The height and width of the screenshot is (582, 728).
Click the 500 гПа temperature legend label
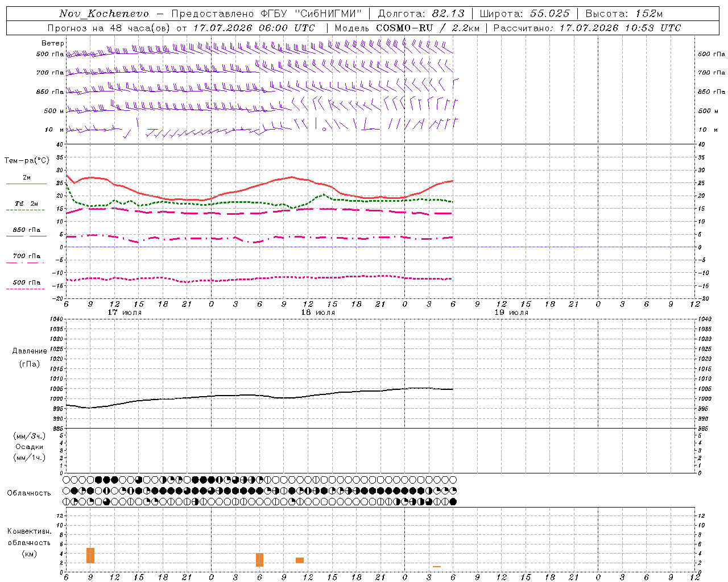point(26,282)
